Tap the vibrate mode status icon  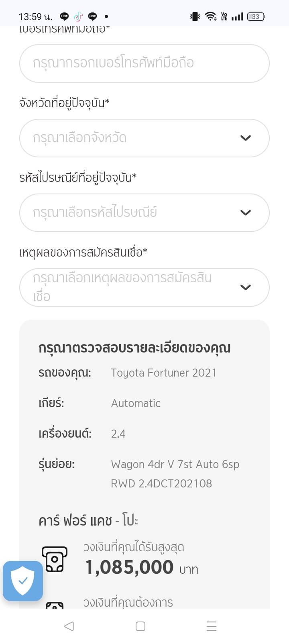(195, 16)
